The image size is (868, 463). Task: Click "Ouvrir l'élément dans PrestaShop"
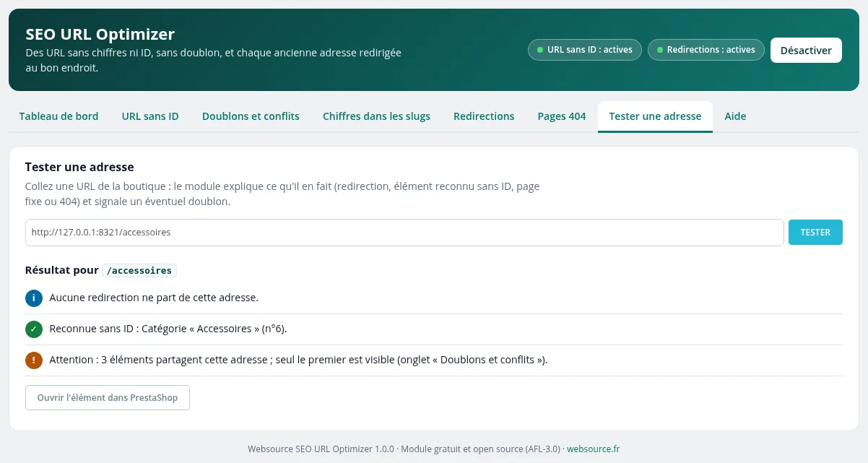pos(108,398)
